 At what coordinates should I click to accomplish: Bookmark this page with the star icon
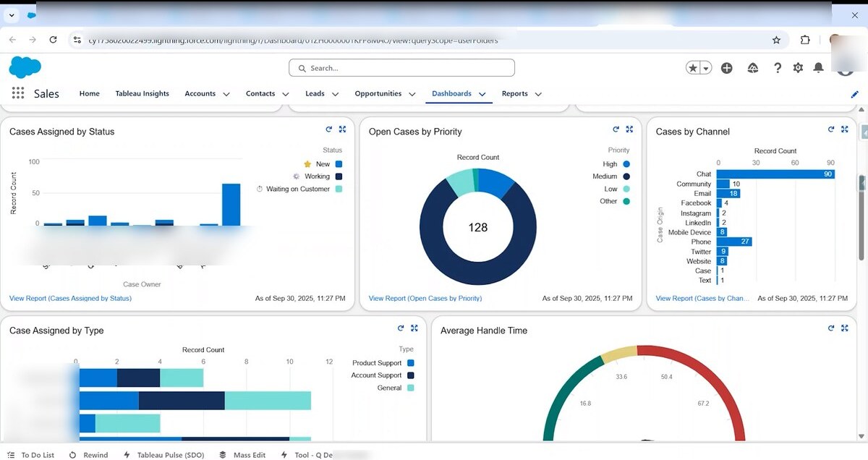776,40
